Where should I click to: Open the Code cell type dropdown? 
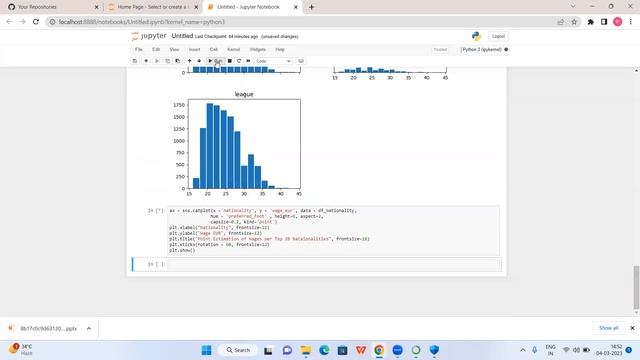[x=273, y=61]
